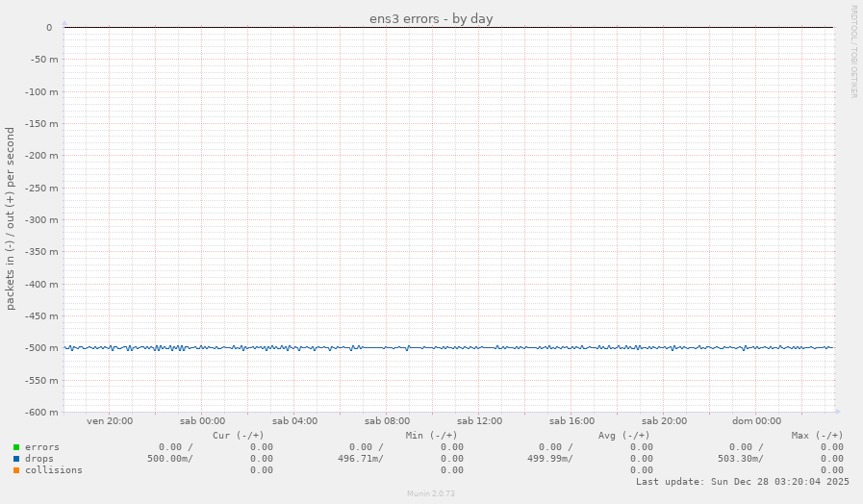Click the '-250 m' y-axis label

pos(41,189)
